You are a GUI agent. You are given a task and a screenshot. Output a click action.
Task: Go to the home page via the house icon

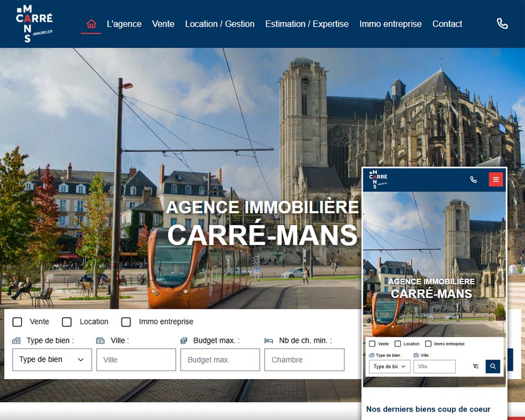point(91,24)
